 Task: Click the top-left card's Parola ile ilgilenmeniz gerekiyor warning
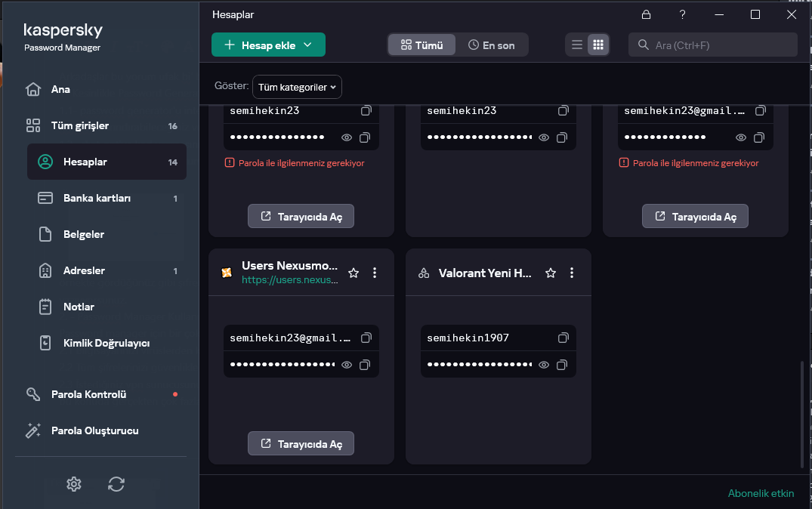pos(295,163)
